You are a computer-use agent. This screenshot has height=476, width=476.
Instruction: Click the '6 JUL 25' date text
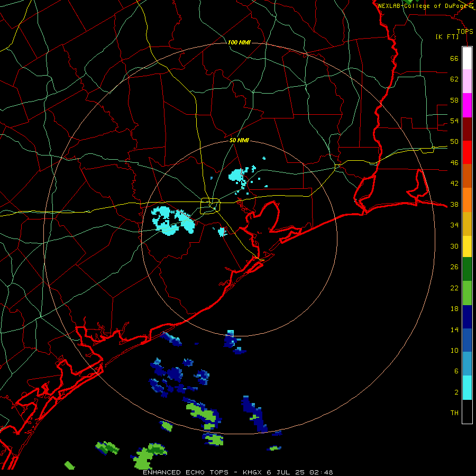(286, 472)
